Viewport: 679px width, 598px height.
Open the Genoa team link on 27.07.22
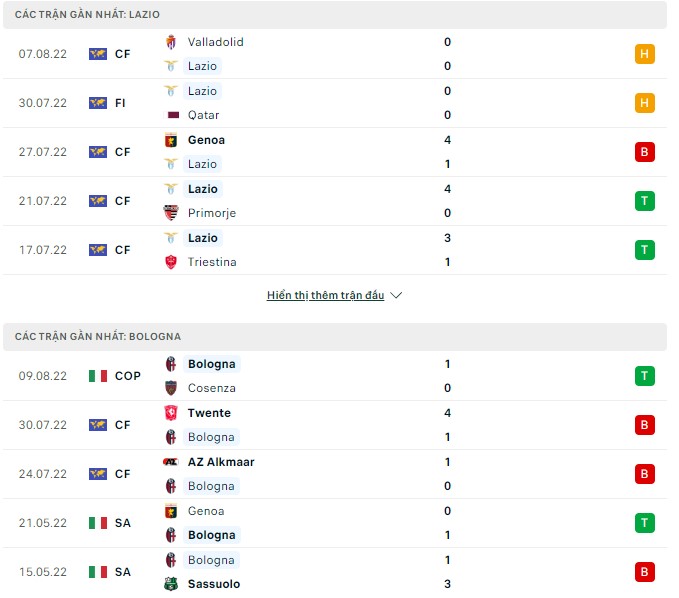206,140
